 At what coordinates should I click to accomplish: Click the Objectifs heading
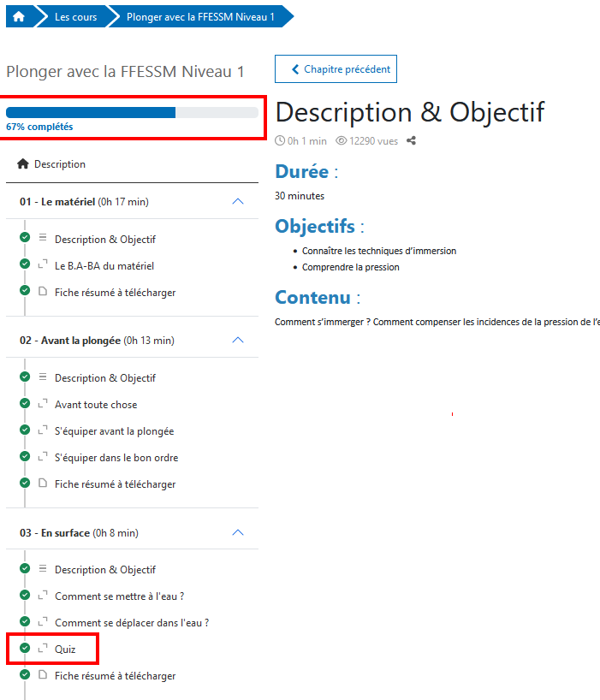(x=319, y=226)
